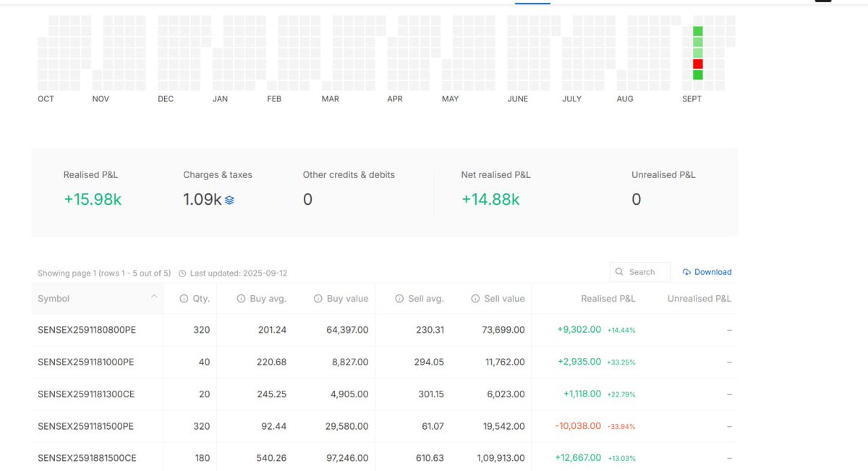Sort by the Unrealised P&L column header

pos(699,299)
